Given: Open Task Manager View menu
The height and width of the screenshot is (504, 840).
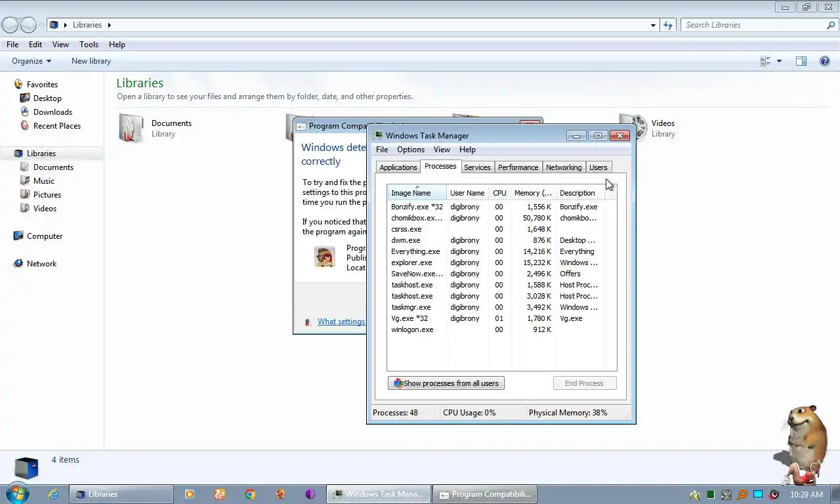Looking at the screenshot, I should 442,150.
